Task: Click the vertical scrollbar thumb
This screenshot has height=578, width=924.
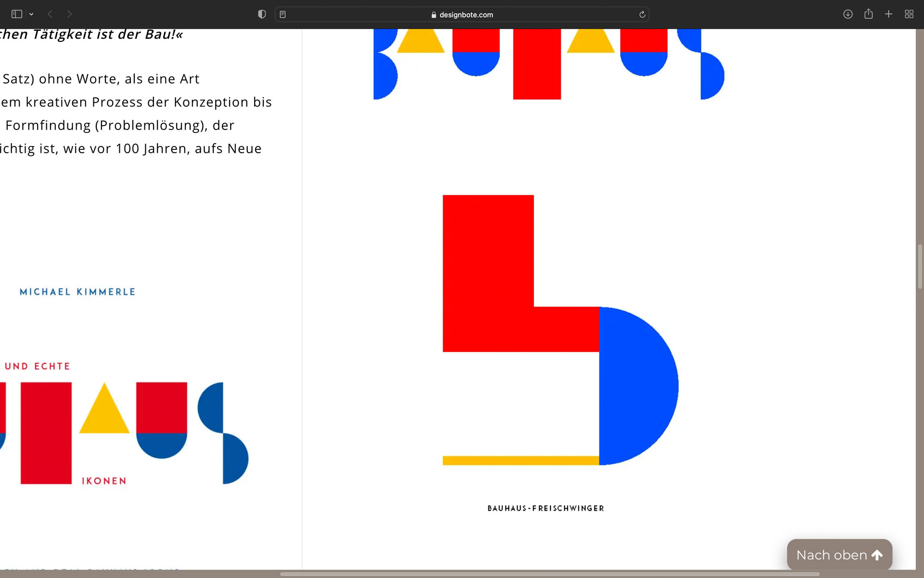Action: 920,266
